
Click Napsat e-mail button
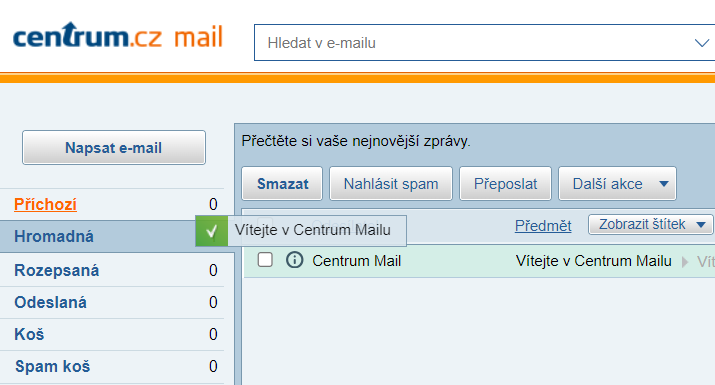[x=114, y=147]
